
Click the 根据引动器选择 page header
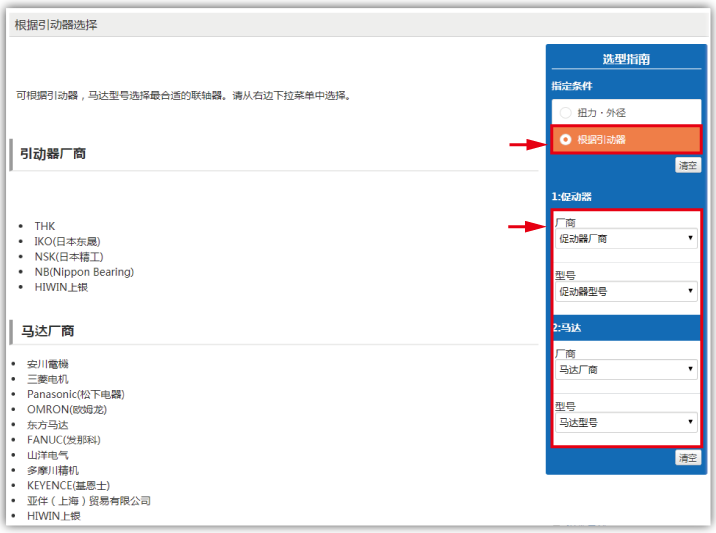point(56,25)
